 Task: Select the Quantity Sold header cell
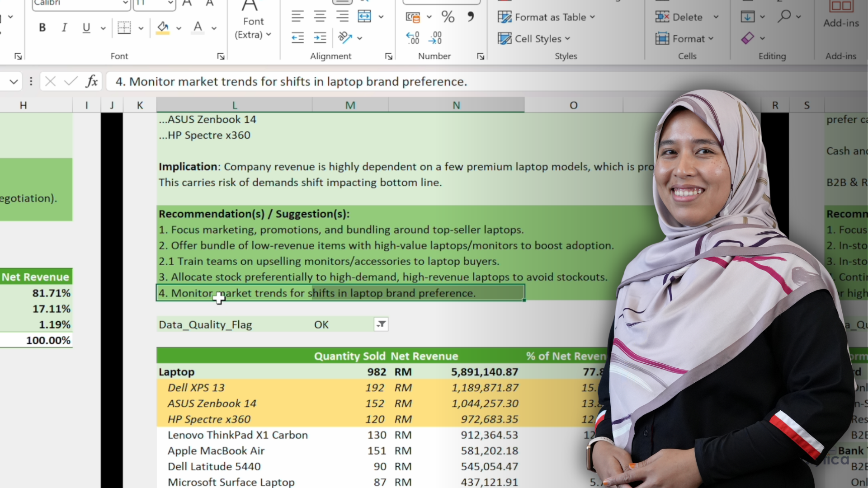coord(349,356)
